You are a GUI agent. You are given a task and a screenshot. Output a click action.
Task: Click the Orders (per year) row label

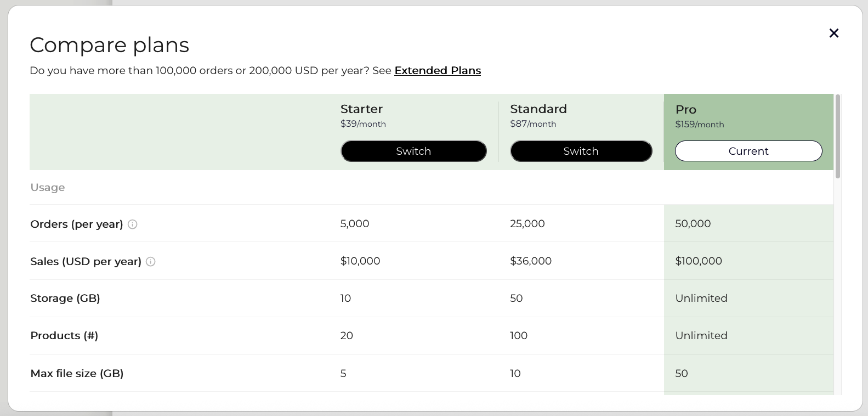pyautogui.click(x=77, y=224)
